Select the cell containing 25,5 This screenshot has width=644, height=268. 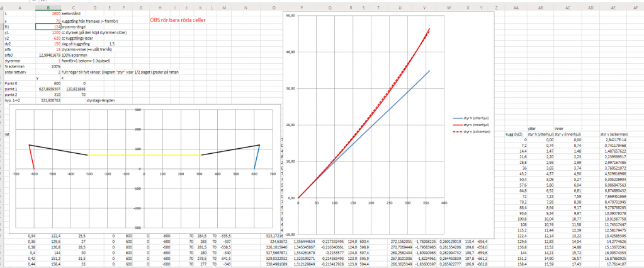click(x=73, y=236)
